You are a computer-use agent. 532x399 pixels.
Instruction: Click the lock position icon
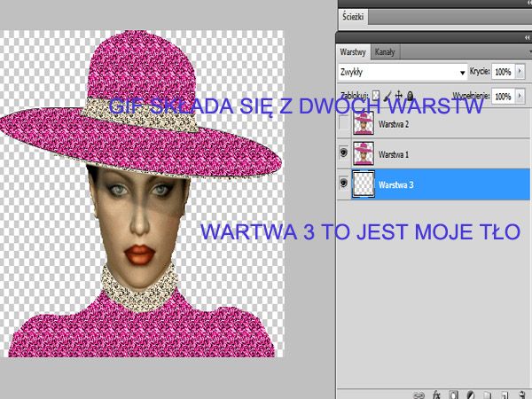point(399,95)
